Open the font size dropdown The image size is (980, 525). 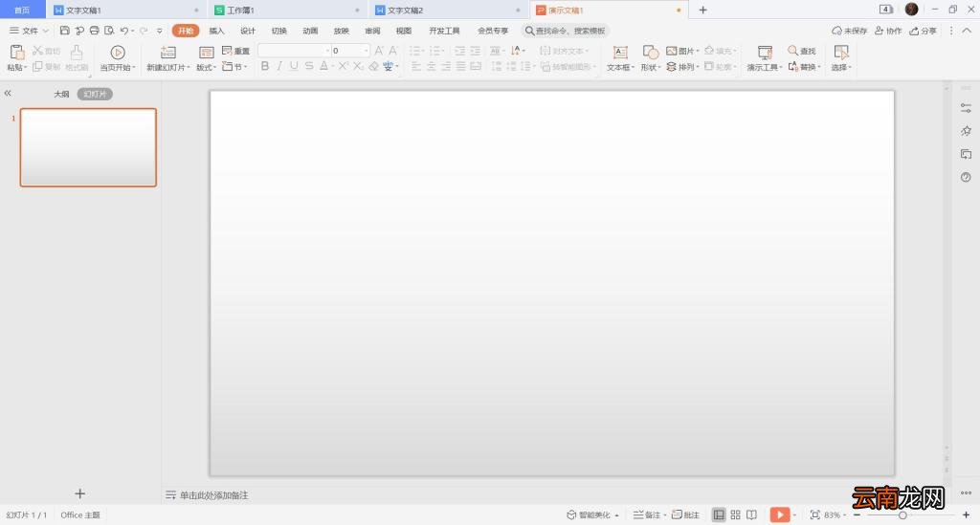tap(367, 51)
